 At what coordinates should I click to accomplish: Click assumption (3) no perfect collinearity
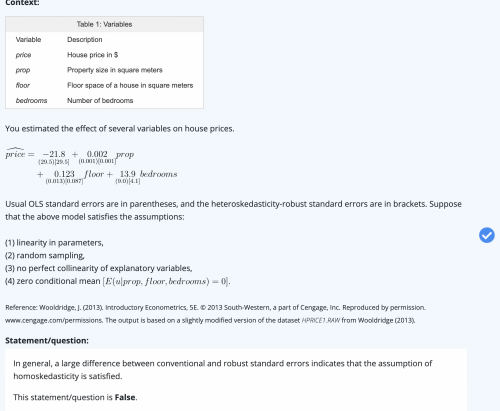pyautogui.click(x=99, y=268)
